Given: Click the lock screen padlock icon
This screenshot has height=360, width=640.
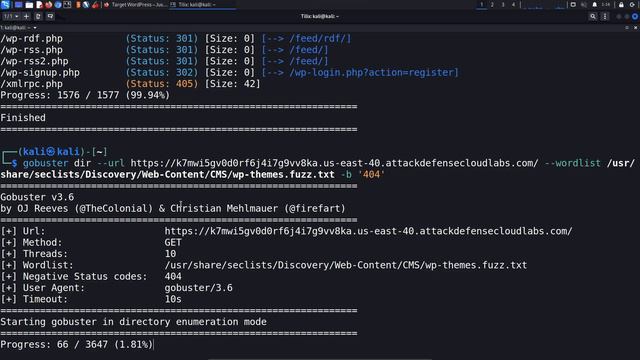Looking at the screenshot, I should pos(621,4).
